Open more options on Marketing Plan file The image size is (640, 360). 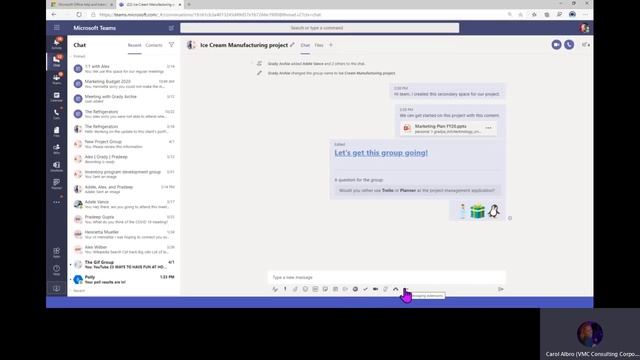tap(488, 128)
